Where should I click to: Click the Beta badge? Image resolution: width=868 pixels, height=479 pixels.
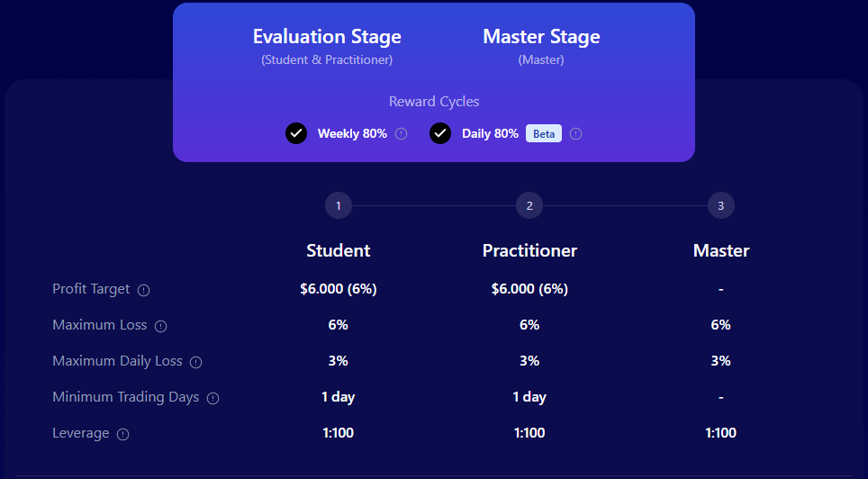[x=544, y=134]
